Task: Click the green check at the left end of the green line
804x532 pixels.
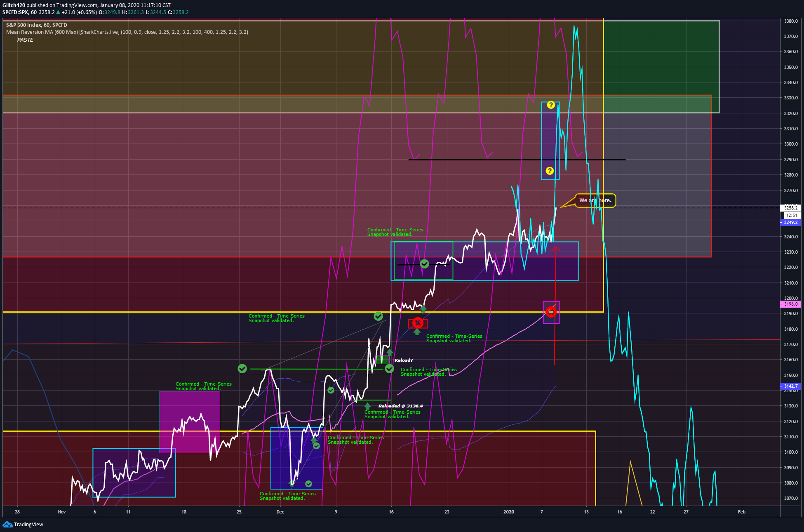Action: point(242,368)
